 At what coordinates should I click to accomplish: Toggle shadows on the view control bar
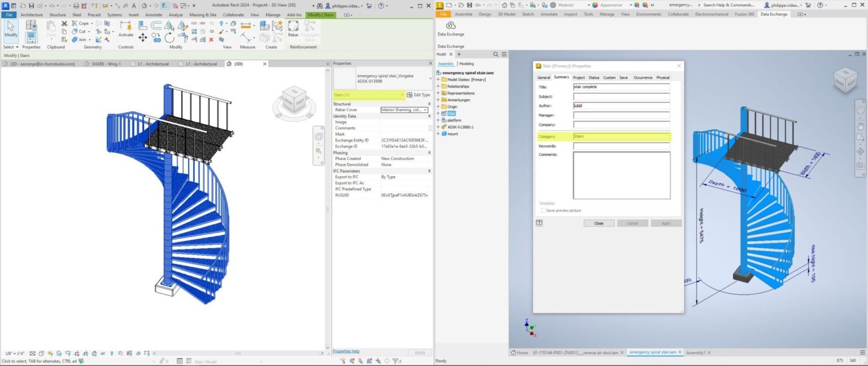point(58,354)
